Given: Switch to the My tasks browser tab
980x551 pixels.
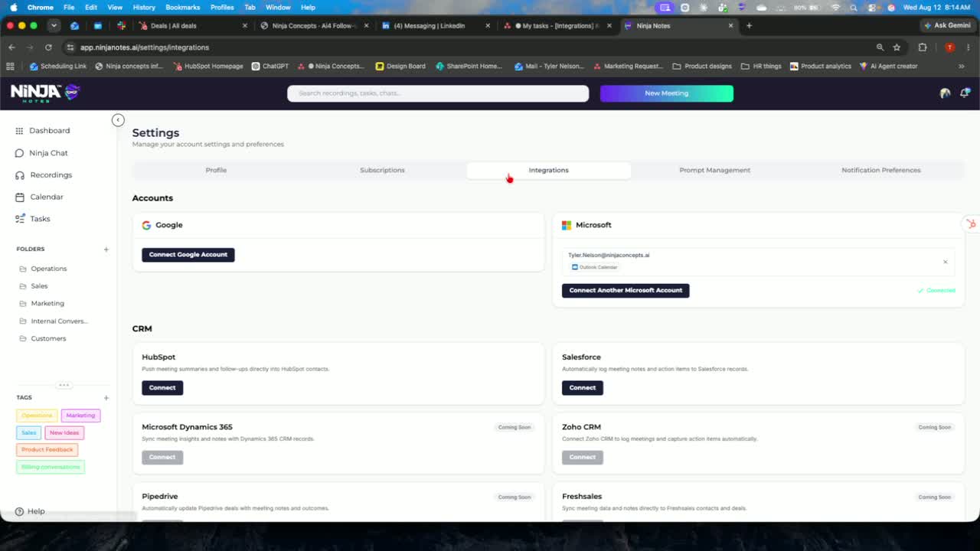Looking at the screenshot, I should 557,25.
